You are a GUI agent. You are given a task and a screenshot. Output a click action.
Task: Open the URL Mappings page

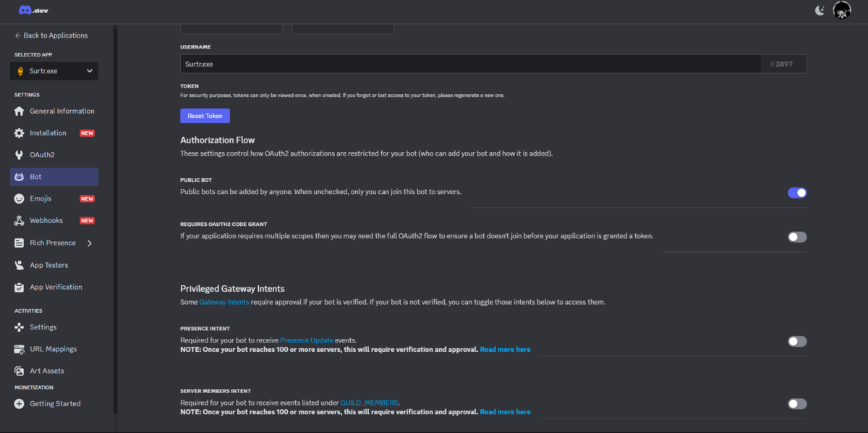pos(54,349)
